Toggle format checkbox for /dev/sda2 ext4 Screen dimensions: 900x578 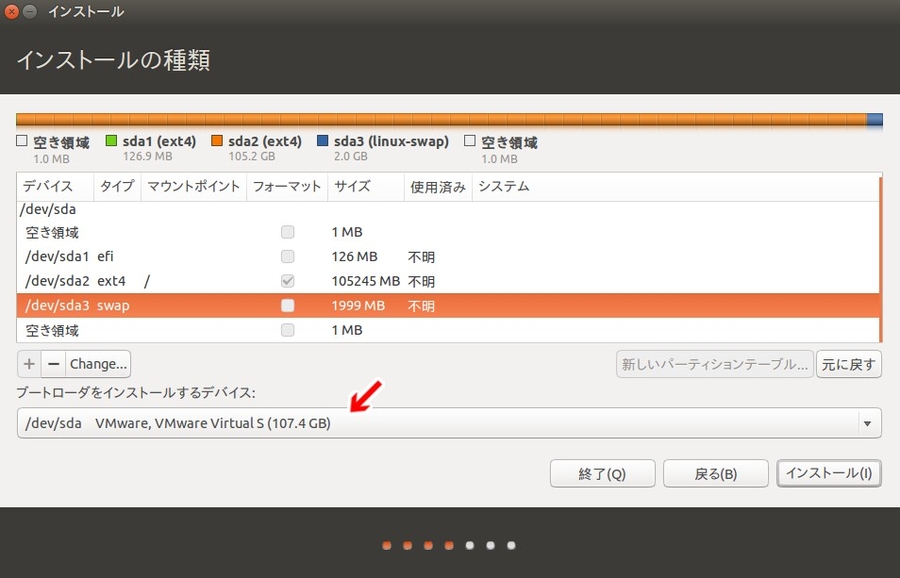[288, 281]
